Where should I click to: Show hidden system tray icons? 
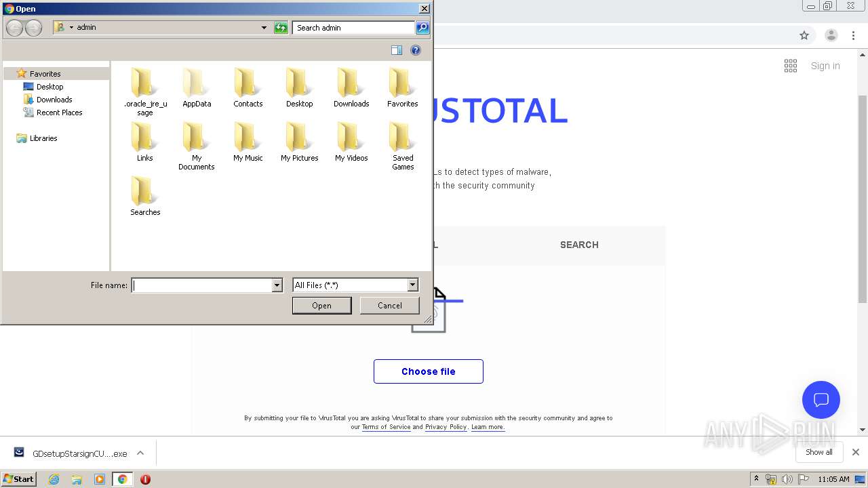tap(756, 479)
